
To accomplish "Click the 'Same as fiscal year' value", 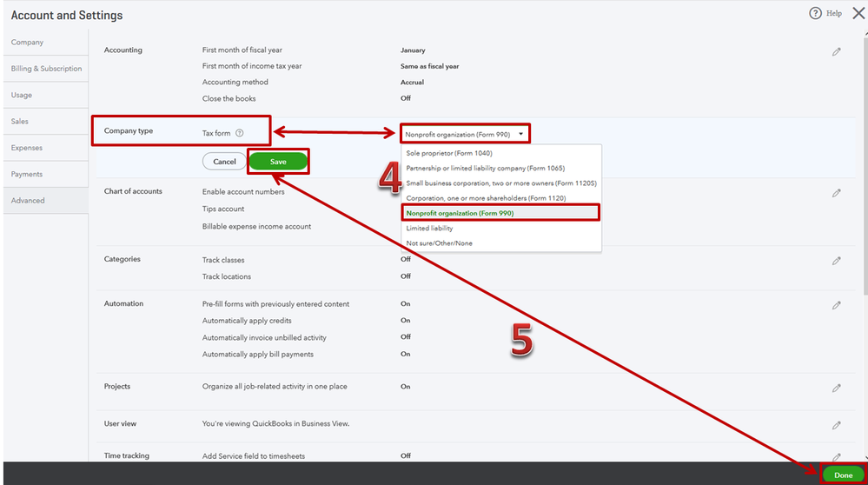I will pyautogui.click(x=429, y=66).
